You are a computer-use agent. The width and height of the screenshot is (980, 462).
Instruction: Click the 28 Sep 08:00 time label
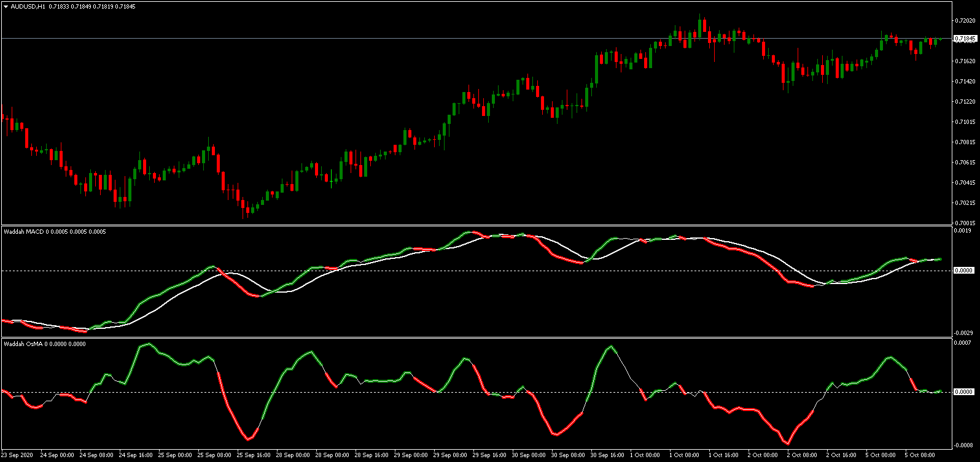point(332,455)
